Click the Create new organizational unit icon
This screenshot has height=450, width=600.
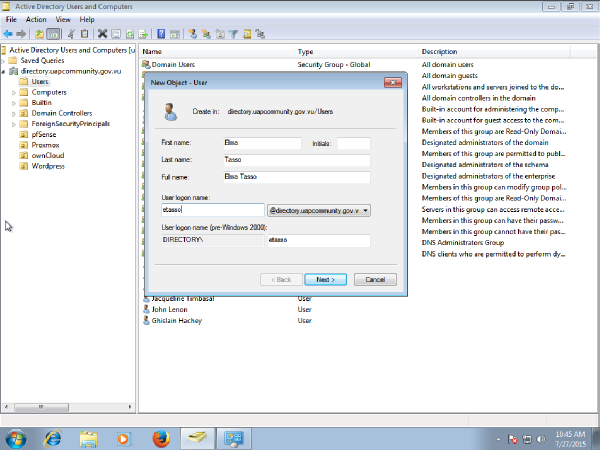[220, 34]
